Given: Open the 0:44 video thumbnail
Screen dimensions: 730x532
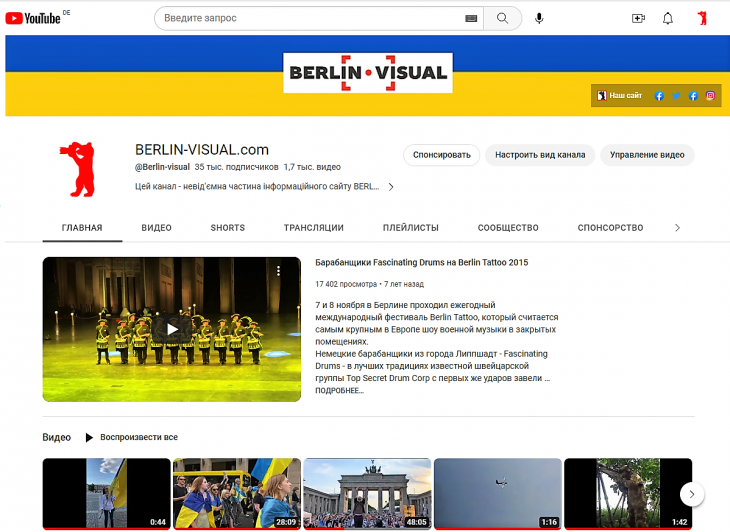Looking at the screenshot, I should click(107, 494).
